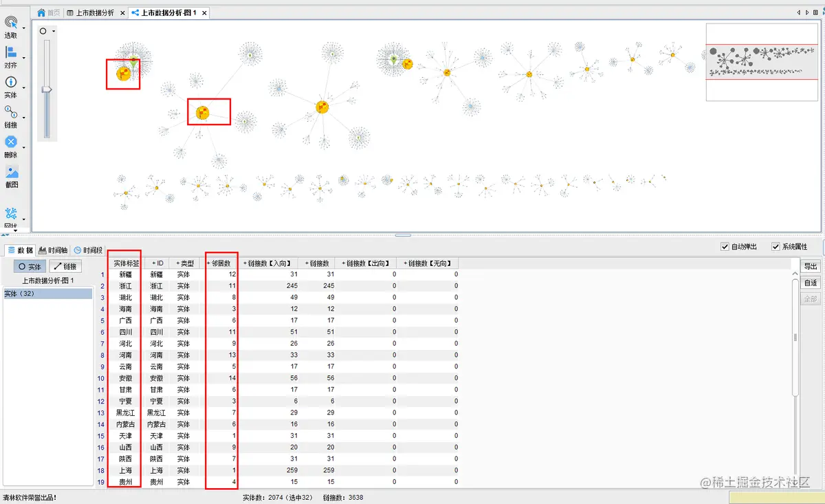Click the 实体数：2074 status text

(278, 498)
